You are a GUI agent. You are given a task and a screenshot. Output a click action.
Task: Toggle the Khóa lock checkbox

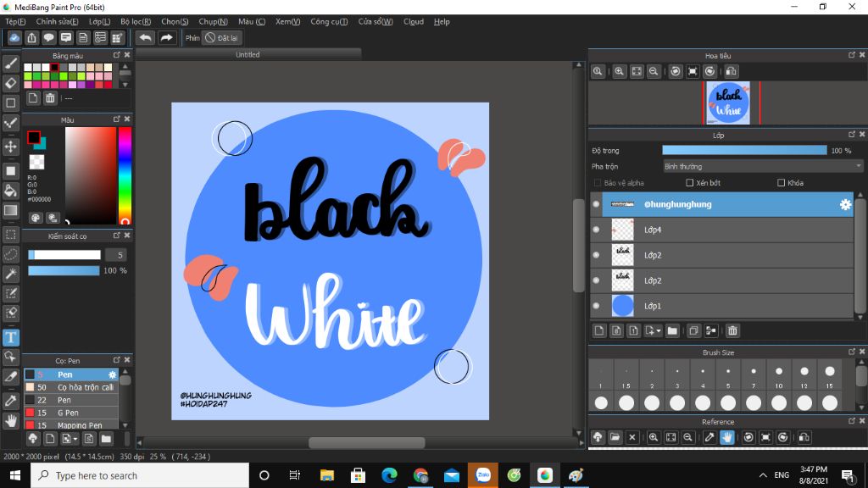tap(781, 183)
